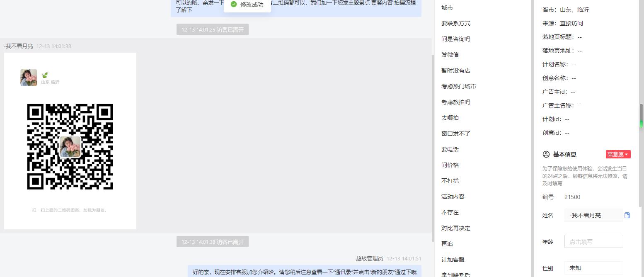
Task: Choose quick reply 再追
Action: pos(447,244)
